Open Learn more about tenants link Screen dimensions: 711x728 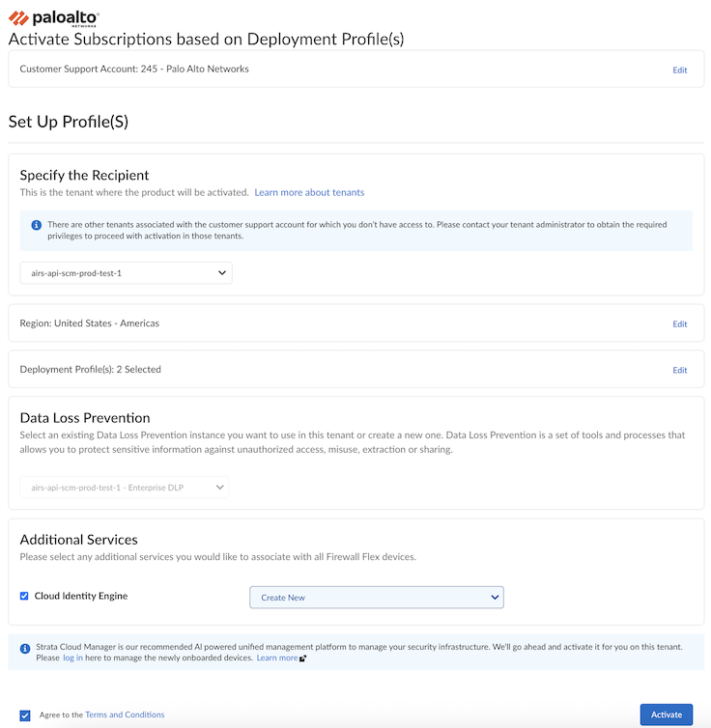pos(309,193)
